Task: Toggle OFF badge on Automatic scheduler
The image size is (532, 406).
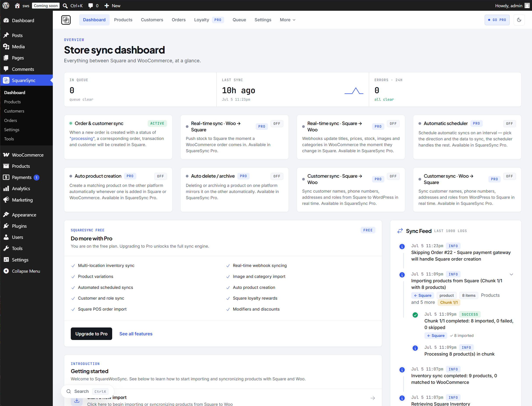Action: pyautogui.click(x=510, y=124)
